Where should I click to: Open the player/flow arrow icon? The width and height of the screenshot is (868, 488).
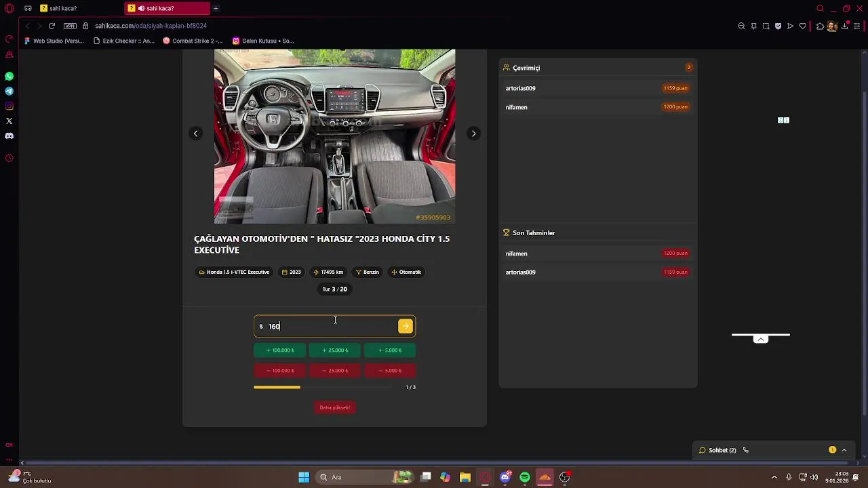[790, 26]
